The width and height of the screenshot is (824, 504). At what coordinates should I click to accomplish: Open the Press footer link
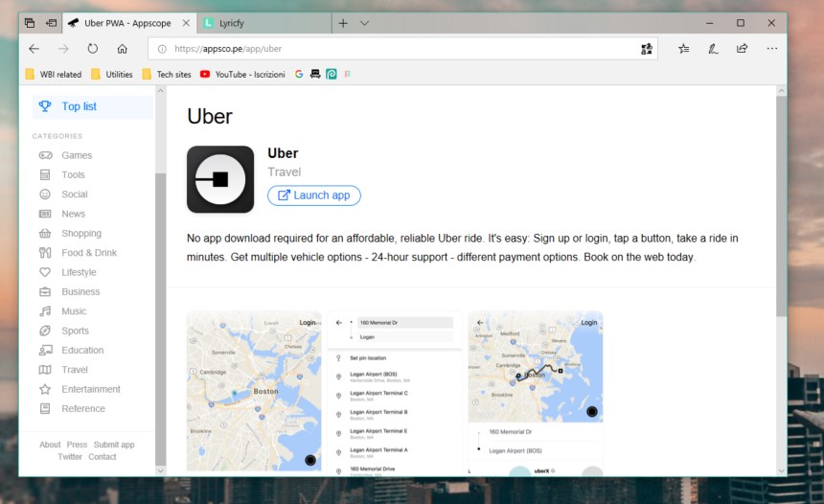tap(77, 445)
